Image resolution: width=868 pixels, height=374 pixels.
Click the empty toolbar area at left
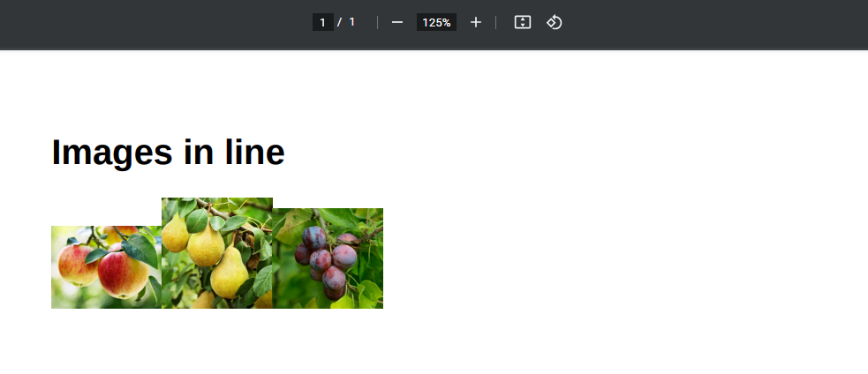tap(132, 22)
